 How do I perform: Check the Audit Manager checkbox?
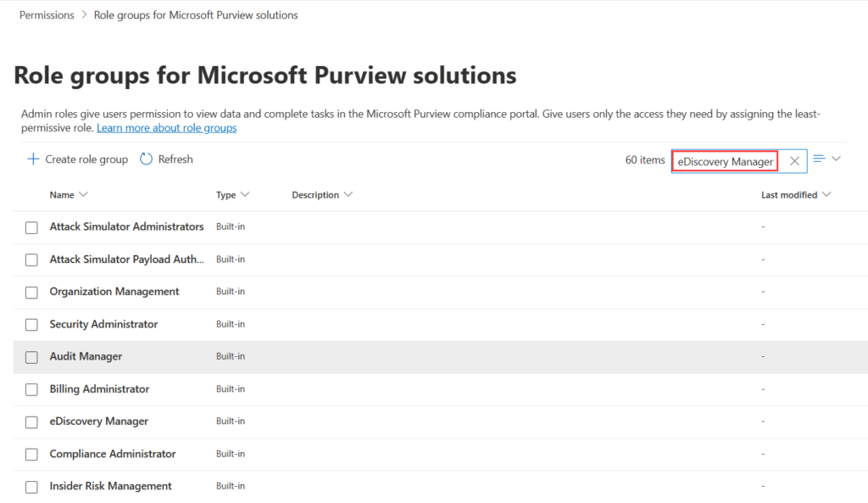point(31,357)
